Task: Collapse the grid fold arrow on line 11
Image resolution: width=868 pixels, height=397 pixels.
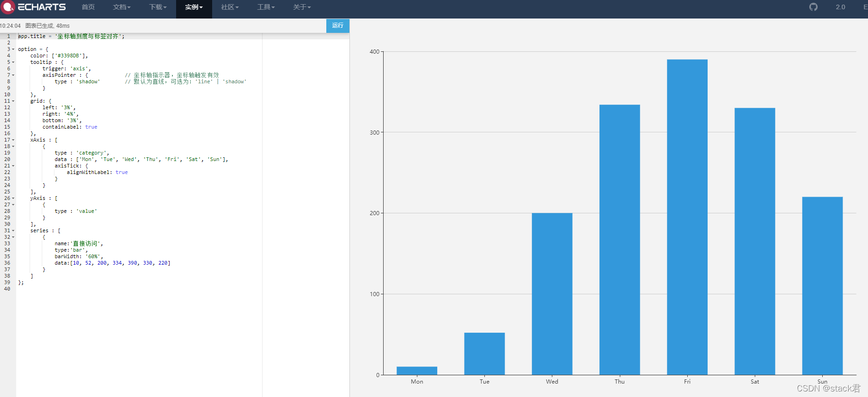Action: point(13,101)
